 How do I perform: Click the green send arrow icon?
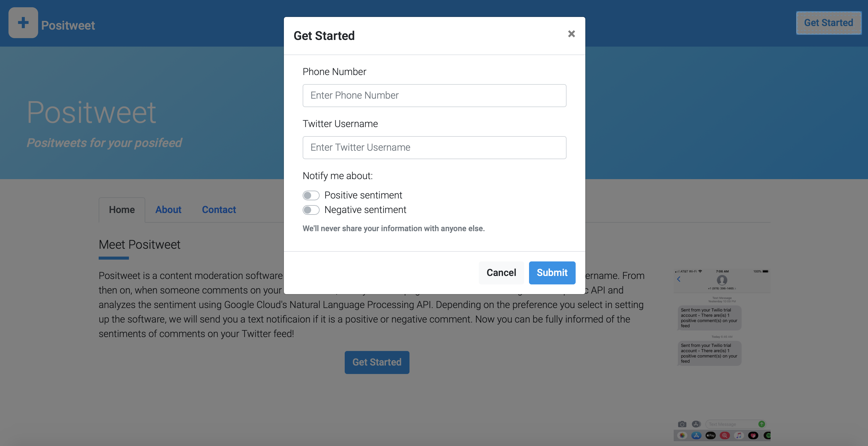(x=761, y=424)
